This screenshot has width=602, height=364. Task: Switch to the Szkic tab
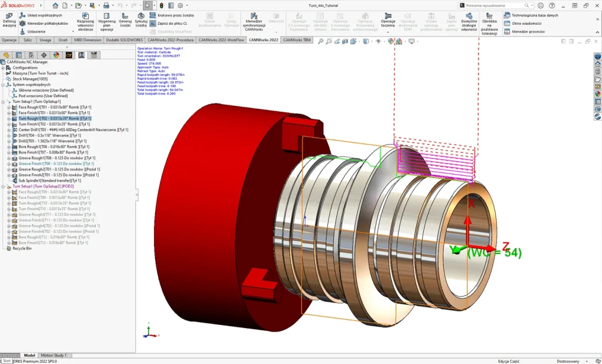click(28, 40)
